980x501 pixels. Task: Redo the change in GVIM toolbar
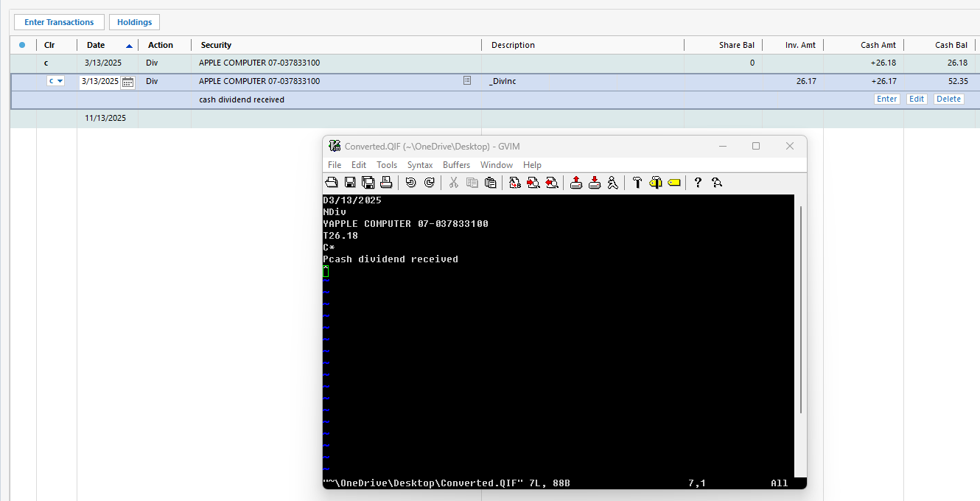[429, 183]
